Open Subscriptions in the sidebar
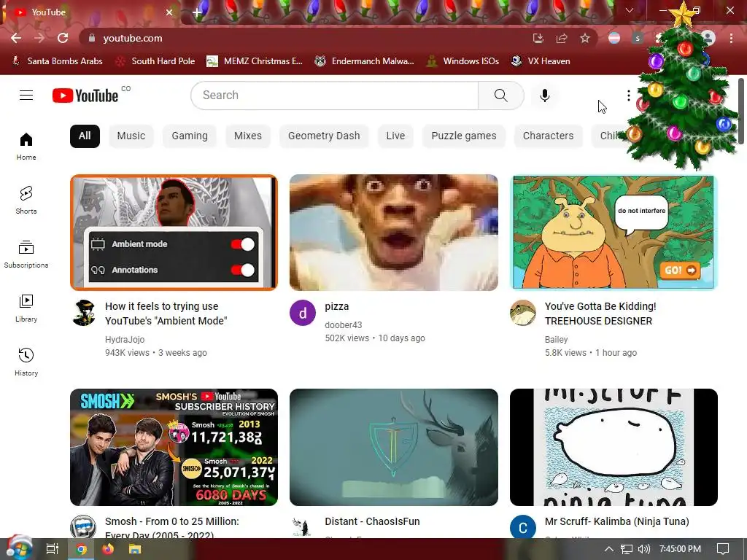Image resolution: width=747 pixels, height=560 pixels. pos(26,254)
